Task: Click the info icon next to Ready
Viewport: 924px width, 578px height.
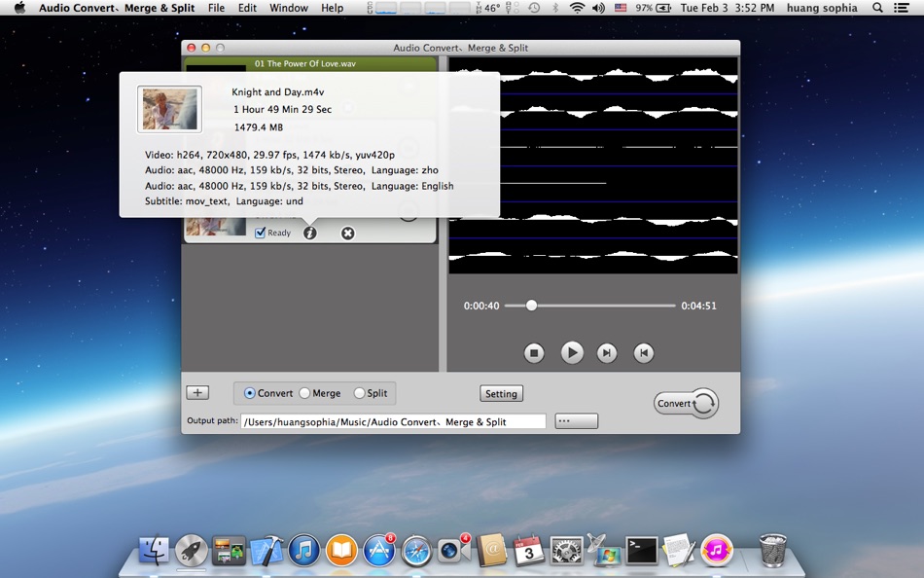Action: tap(310, 233)
